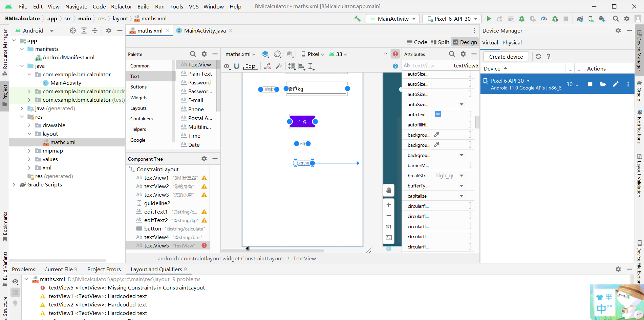Sync project with Gradle files icon
The image size is (644, 320).
580,19
